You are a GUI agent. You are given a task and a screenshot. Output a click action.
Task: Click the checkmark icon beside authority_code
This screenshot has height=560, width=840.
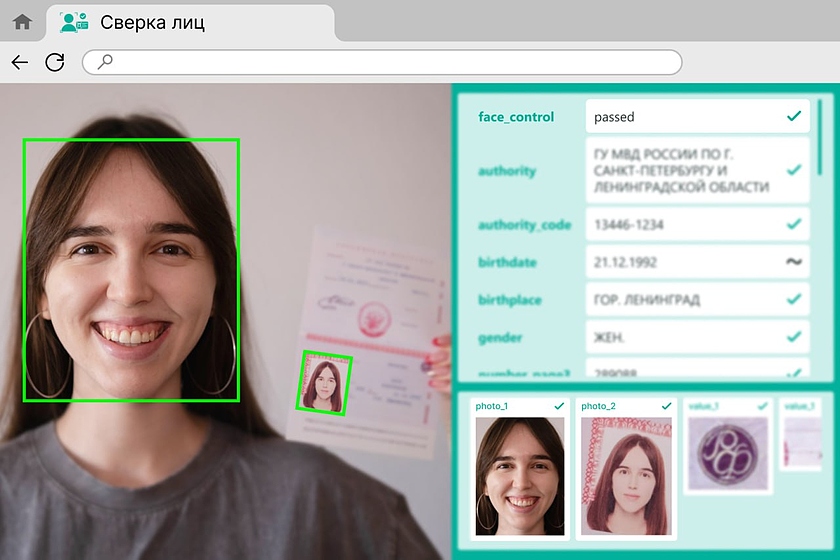pyautogui.click(x=794, y=224)
